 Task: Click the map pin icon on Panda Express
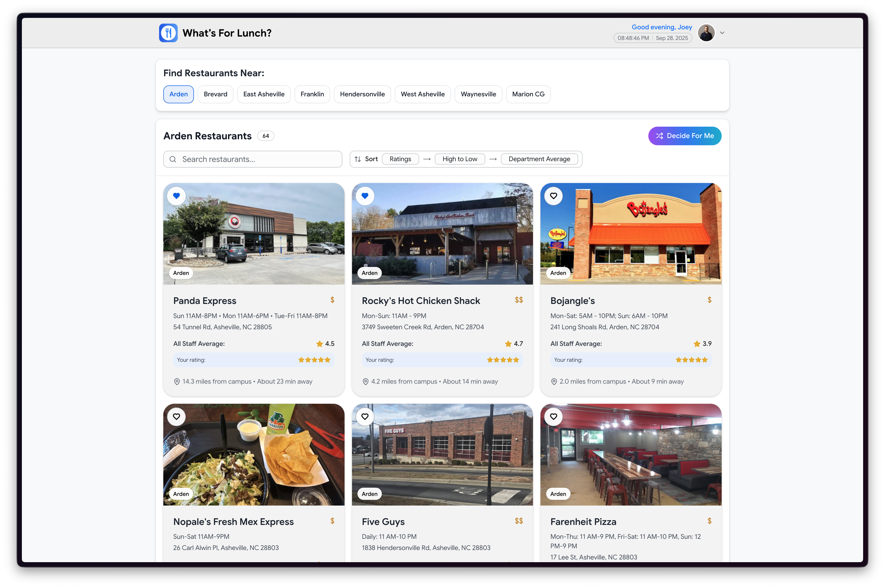[x=177, y=382]
